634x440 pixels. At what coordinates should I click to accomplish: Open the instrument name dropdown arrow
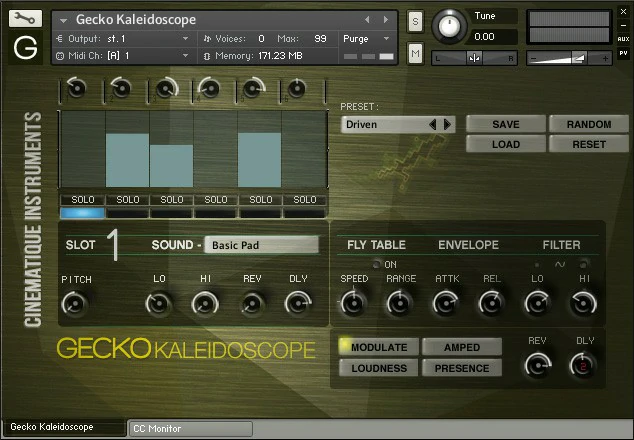coord(63,20)
